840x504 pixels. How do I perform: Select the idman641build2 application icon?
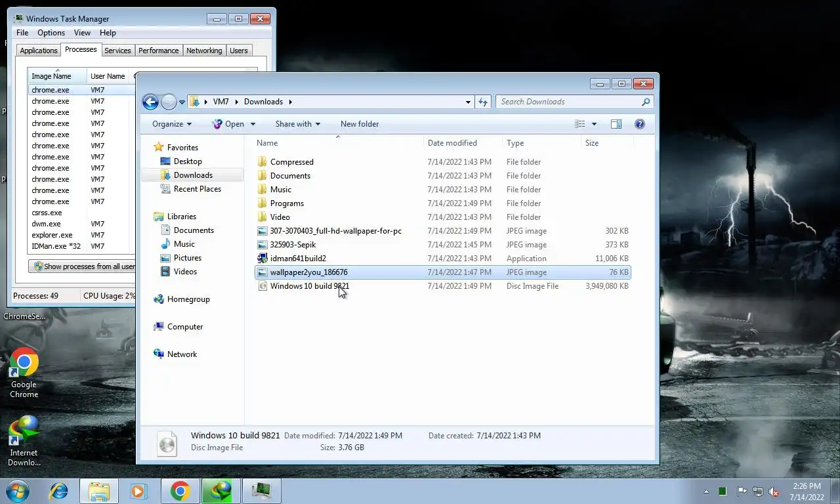click(x=262, y=259)
